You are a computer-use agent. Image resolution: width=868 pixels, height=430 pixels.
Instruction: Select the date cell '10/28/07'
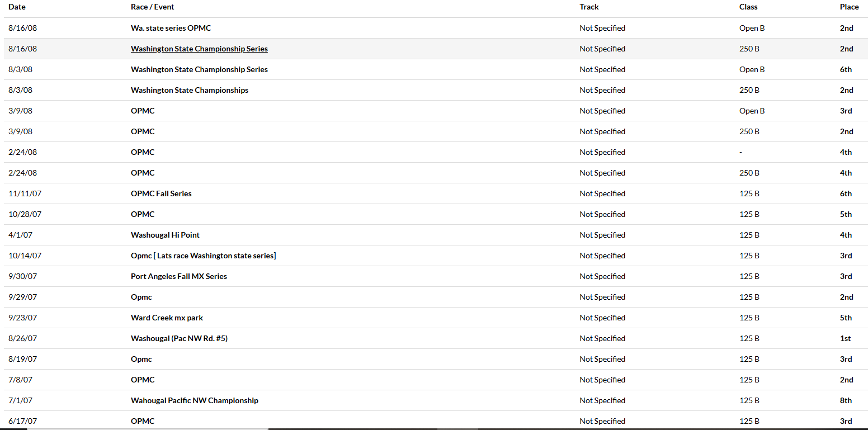tap(25, 214)
